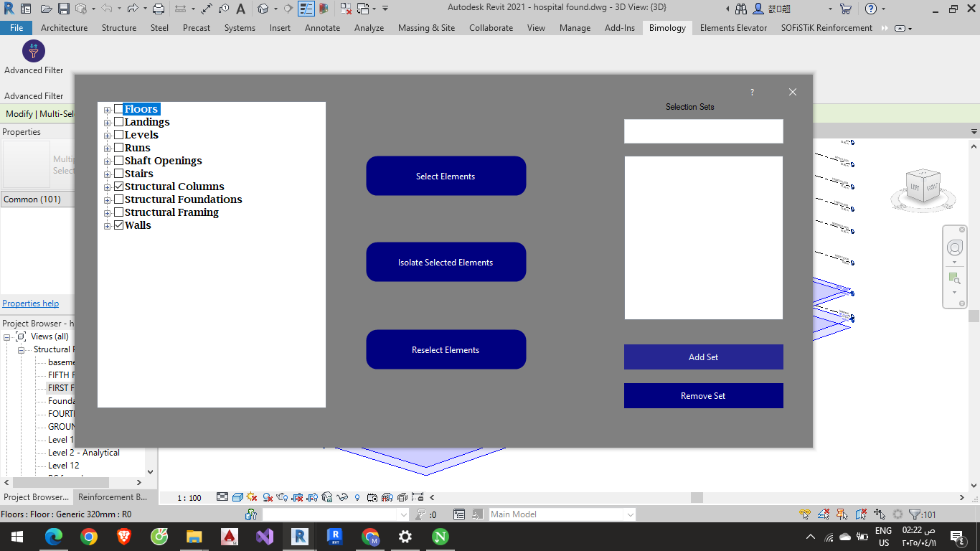This screenshot has width=980, height=551.
Task: Click the Add Set button
Action: pyautogui.click(x=704, y=357)
